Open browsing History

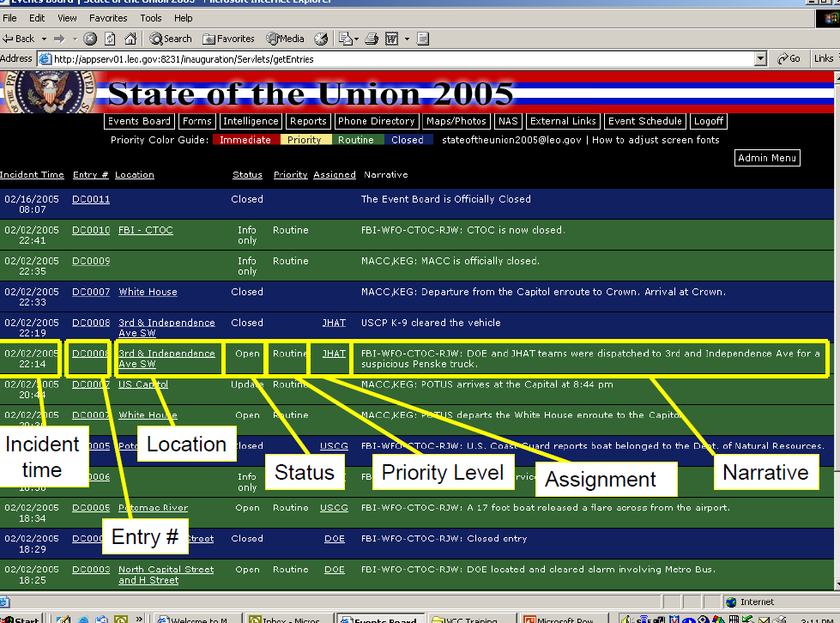[x=323, y=38]
